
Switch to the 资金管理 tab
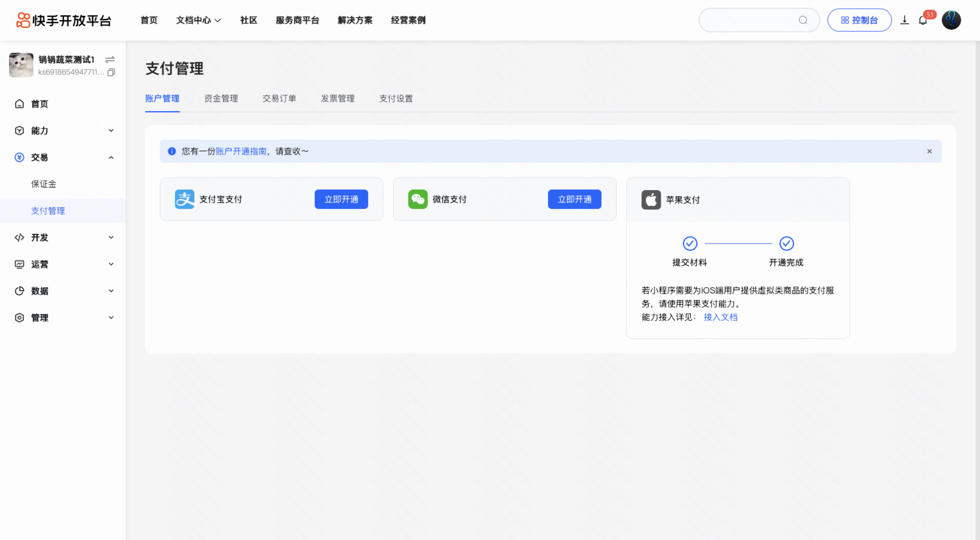pyautogui.click(x=221, y=98)
